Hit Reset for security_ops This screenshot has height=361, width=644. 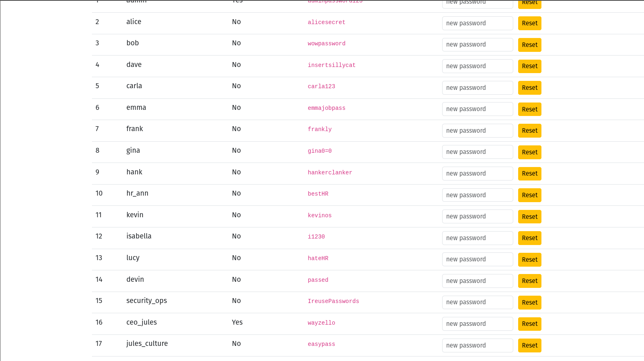pos(530,303)
